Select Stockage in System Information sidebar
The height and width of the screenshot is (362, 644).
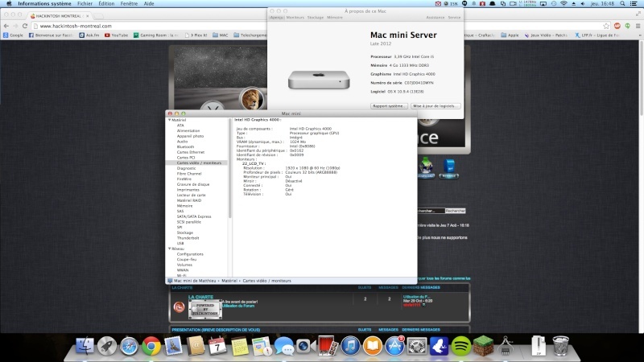185,232
